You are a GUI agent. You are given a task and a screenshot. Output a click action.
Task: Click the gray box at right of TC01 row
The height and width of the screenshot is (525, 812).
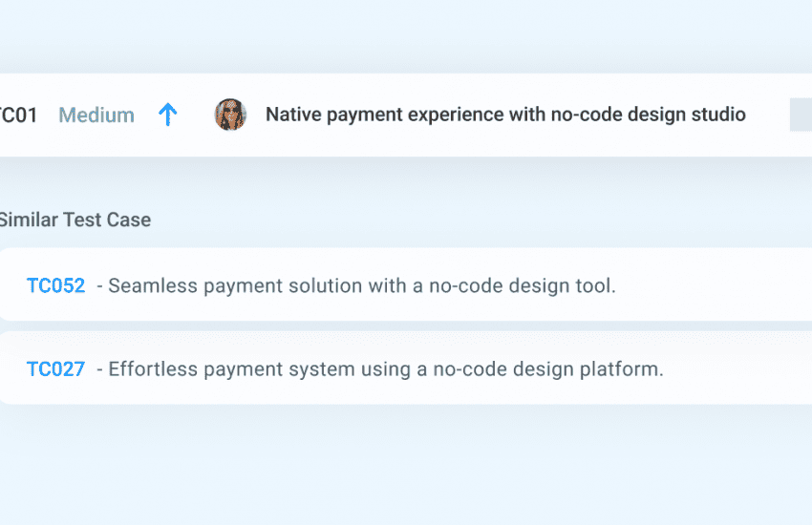[801, 115]
